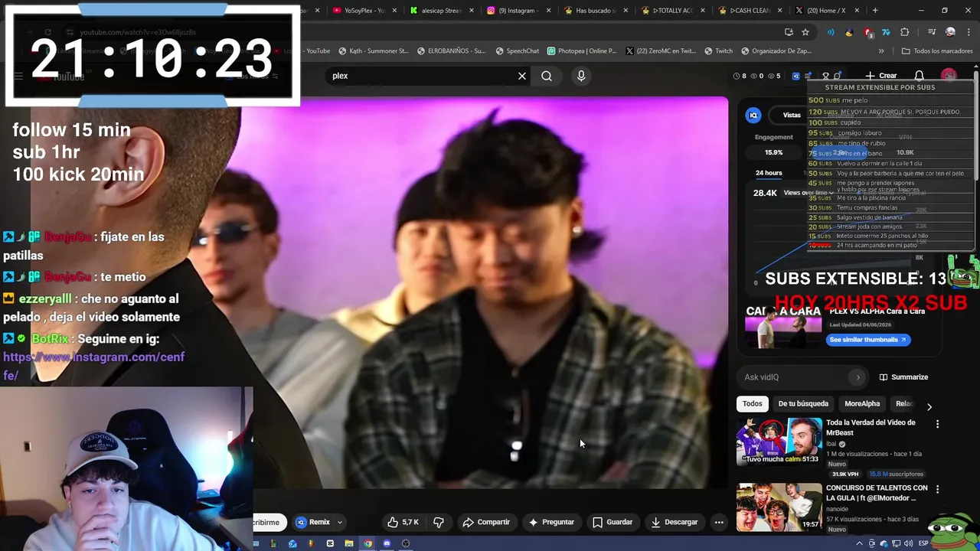The width and height of the screenshot is (980, 551).
Task: Submit Ask vidIQ with arrow button
Action: [x=857, y=377]
